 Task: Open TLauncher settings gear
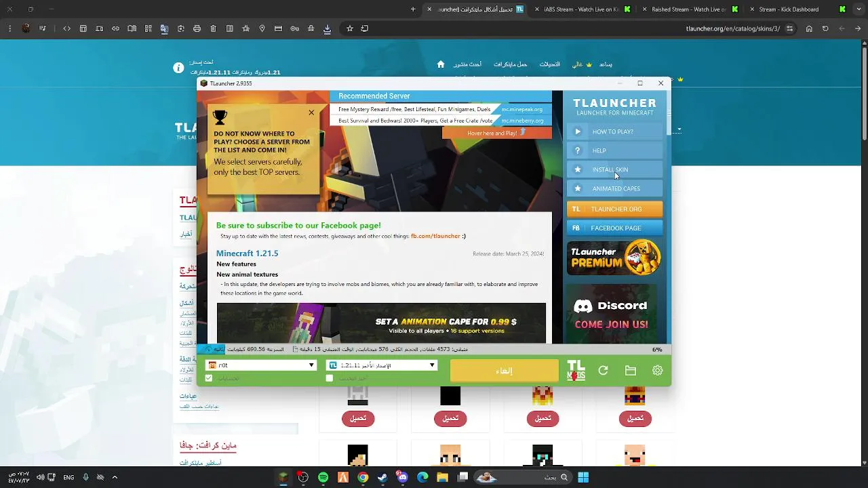click(657, 371)
